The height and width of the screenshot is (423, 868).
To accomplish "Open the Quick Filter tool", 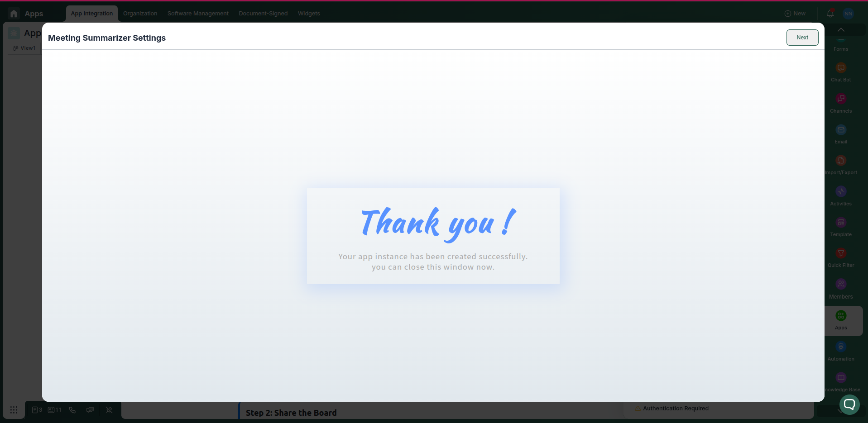I will coord(840,254).
